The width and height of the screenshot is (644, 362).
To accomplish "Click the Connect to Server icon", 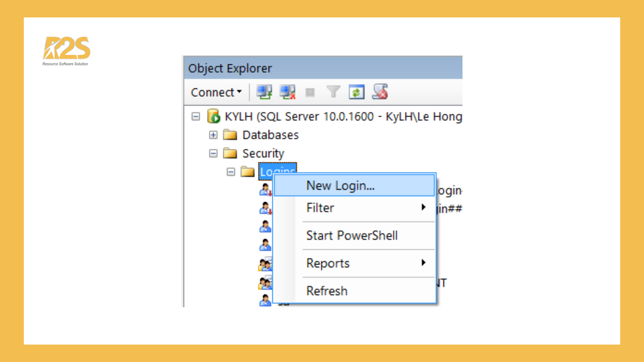I will pyautogui.click(x=263, y=92).
